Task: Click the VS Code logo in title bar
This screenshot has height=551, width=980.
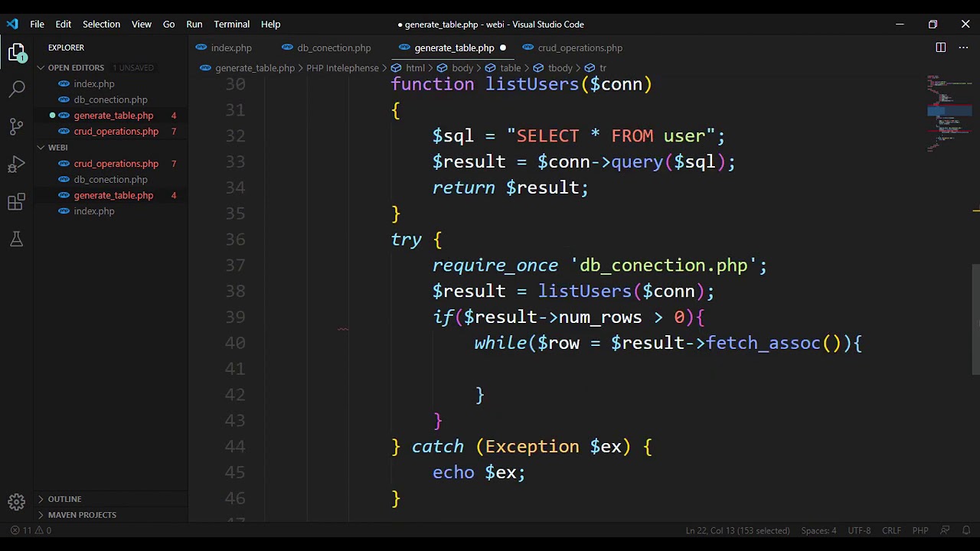Action: click(12, 24)
